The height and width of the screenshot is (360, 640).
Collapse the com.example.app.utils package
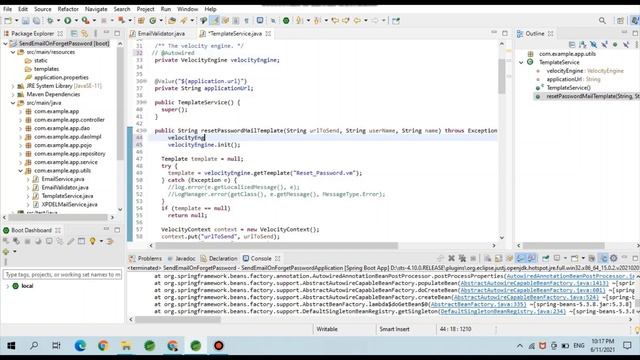tap(20, 171)
